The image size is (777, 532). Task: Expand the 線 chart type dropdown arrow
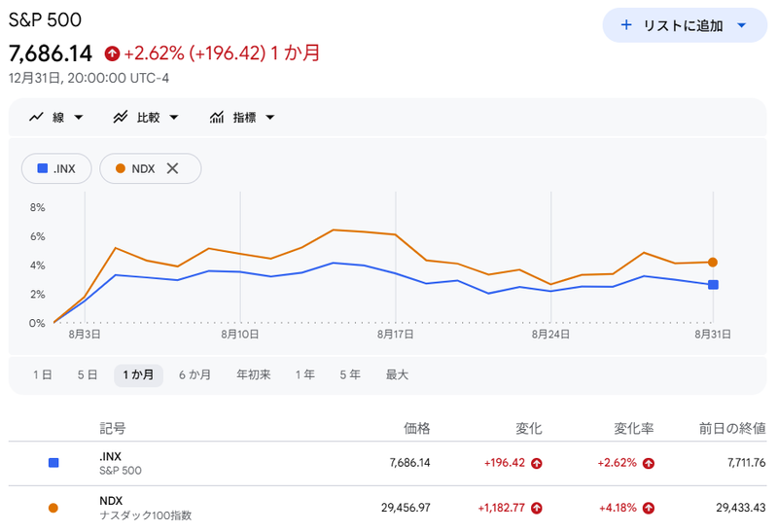(x=79, y=118)
